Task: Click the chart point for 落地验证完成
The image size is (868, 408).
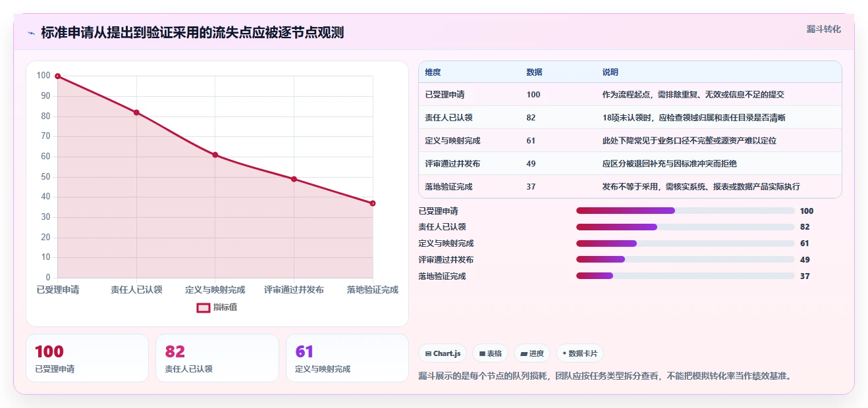Action: (x=373, y=203)
